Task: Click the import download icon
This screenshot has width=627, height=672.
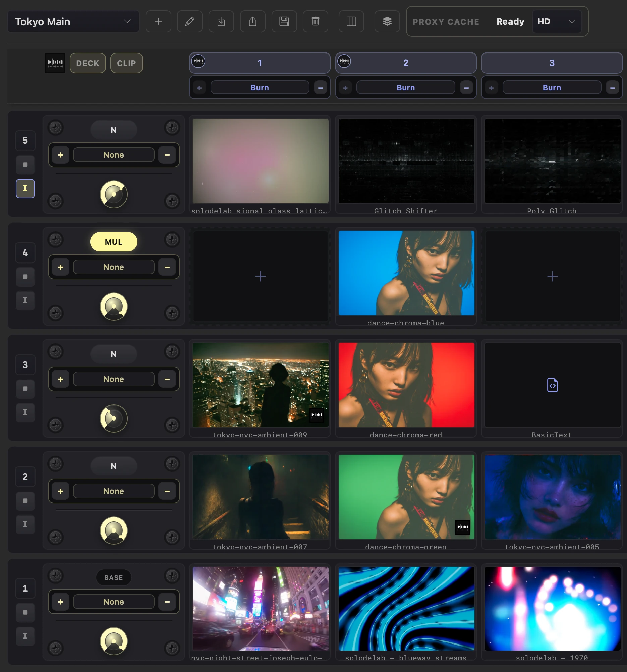Action: [221, 22]
